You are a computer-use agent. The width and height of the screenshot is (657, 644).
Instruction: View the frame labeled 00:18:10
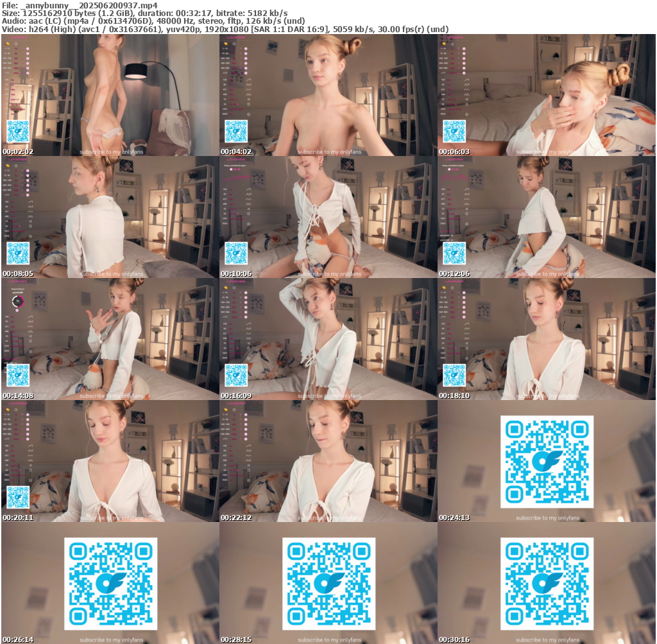pos(547,339)
